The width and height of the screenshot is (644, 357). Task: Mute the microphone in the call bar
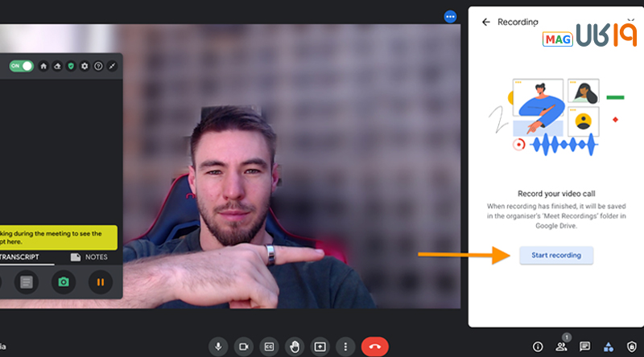point(217,347)
